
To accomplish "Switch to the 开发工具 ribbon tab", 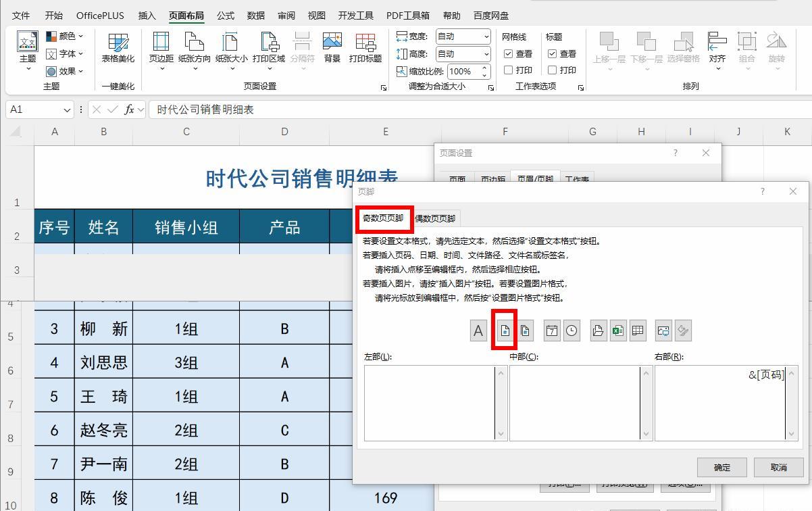I will pos(356,16).
